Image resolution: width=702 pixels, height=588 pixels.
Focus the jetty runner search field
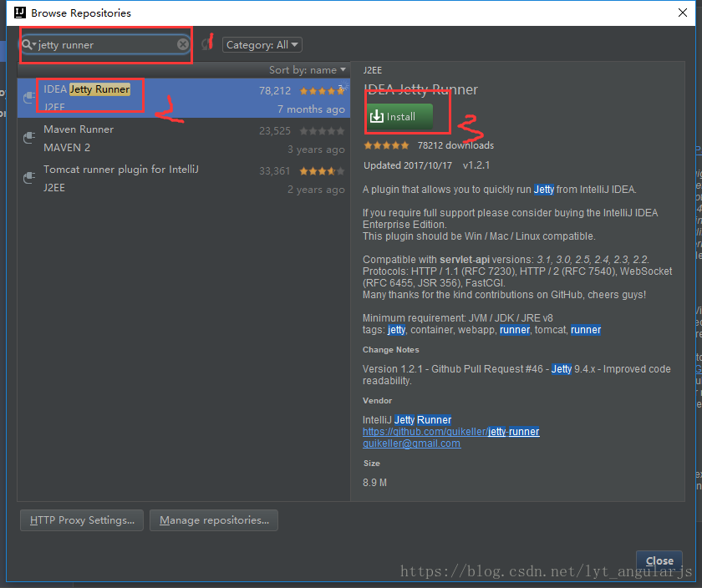pyautogui.click(x=107, y=45)
